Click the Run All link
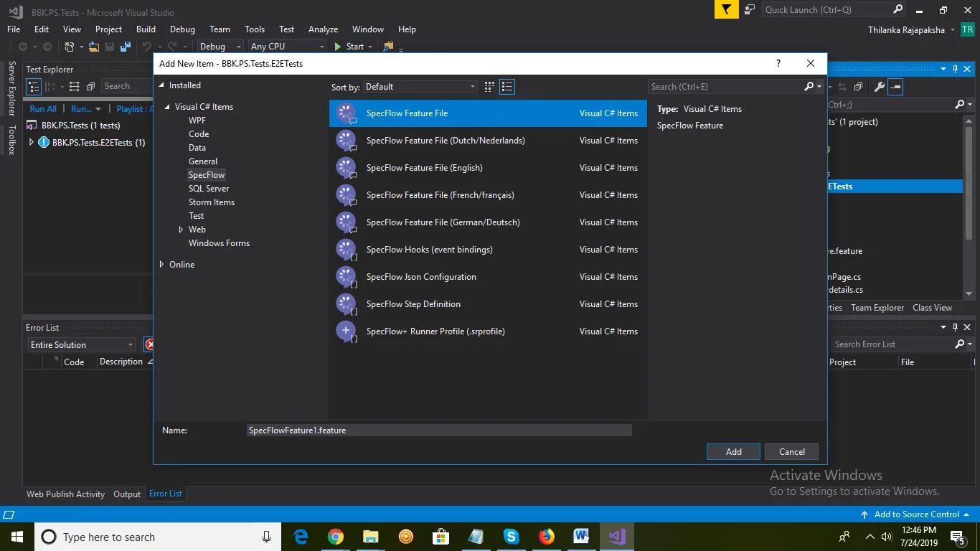This screenshot has height=551, width=980. 43,109
